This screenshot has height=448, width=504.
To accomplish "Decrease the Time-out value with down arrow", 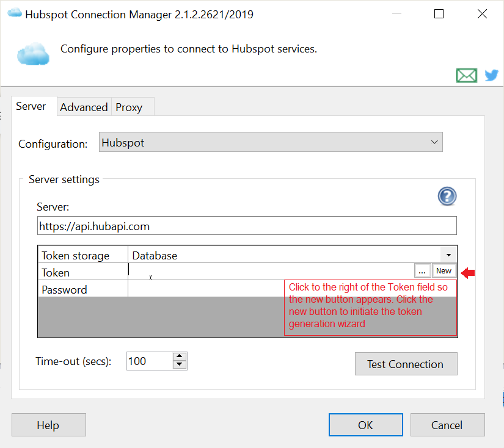I will pyautogui.click(x=180, y=365).
